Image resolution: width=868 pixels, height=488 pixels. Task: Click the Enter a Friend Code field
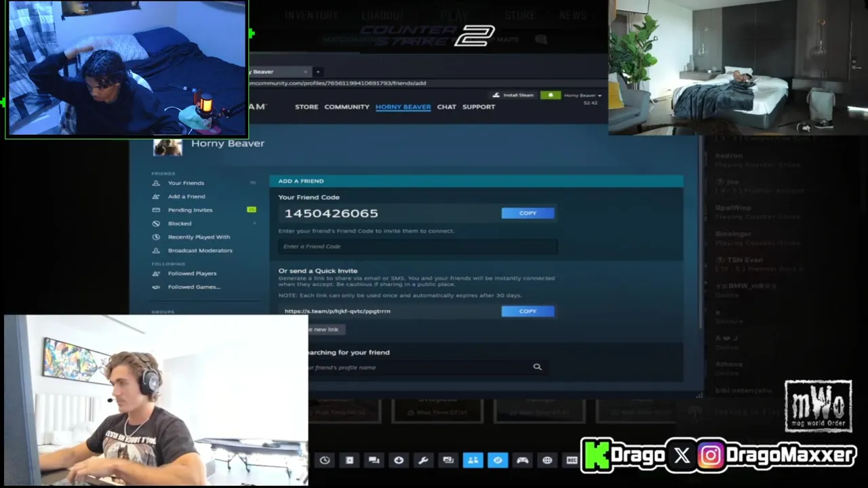click(418, 247)
